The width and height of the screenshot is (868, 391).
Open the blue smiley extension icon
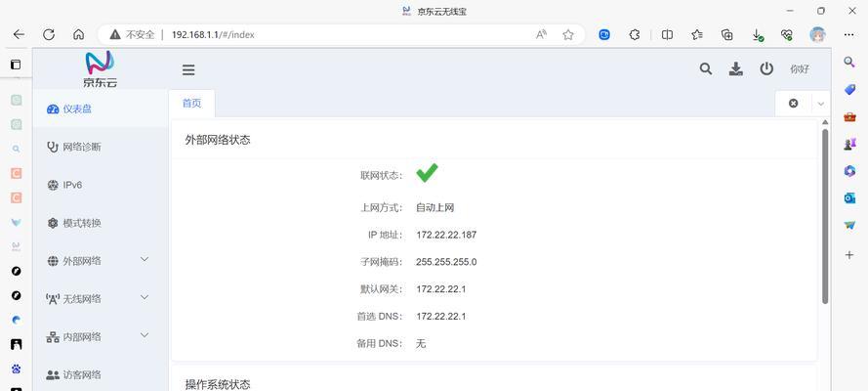click(604, 34)
